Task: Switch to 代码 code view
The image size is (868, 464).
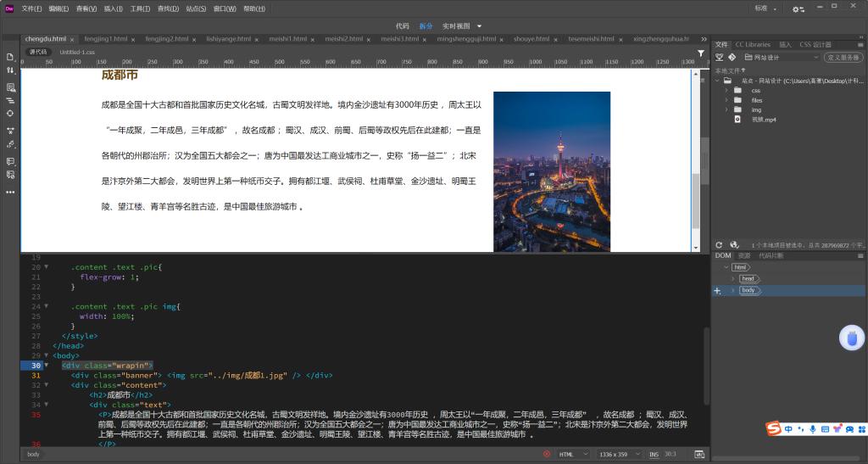Action: tap(402, 25)
